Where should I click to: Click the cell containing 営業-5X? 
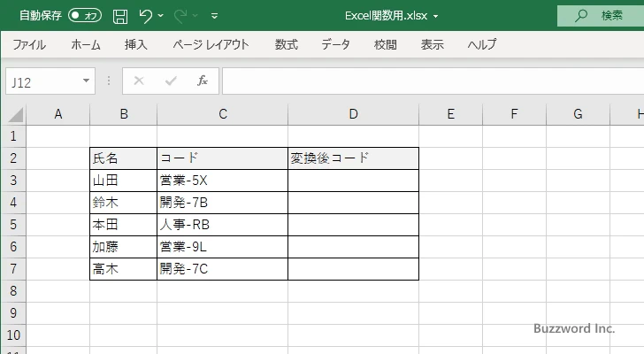coord(222,181)
